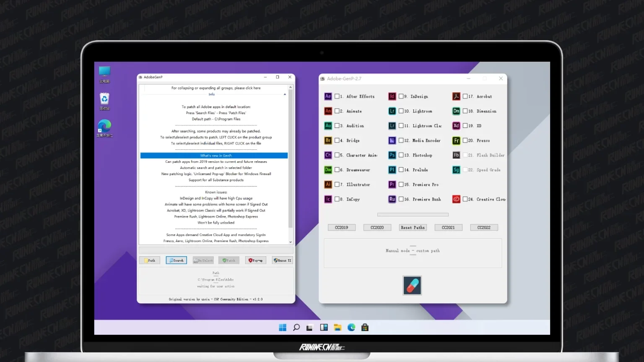Click the Reset Paths button
The width and height of the screenshot is (644, 362).
tap(413, 227)
